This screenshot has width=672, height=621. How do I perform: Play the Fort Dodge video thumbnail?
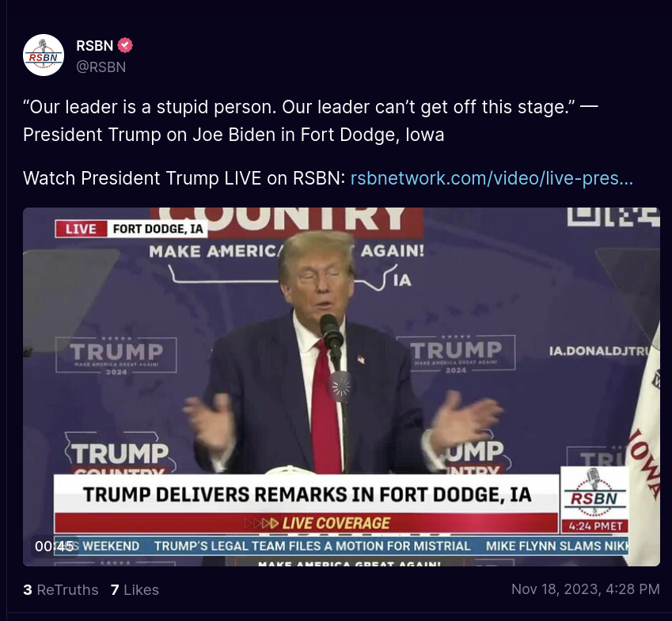[x=341, y=387]
